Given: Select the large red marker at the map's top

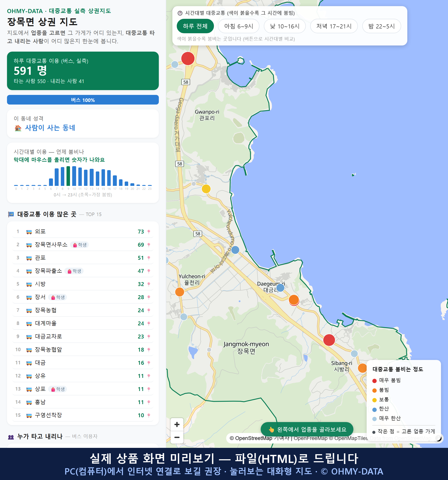Looking at the screenshot, I should [x=188, y=58].
